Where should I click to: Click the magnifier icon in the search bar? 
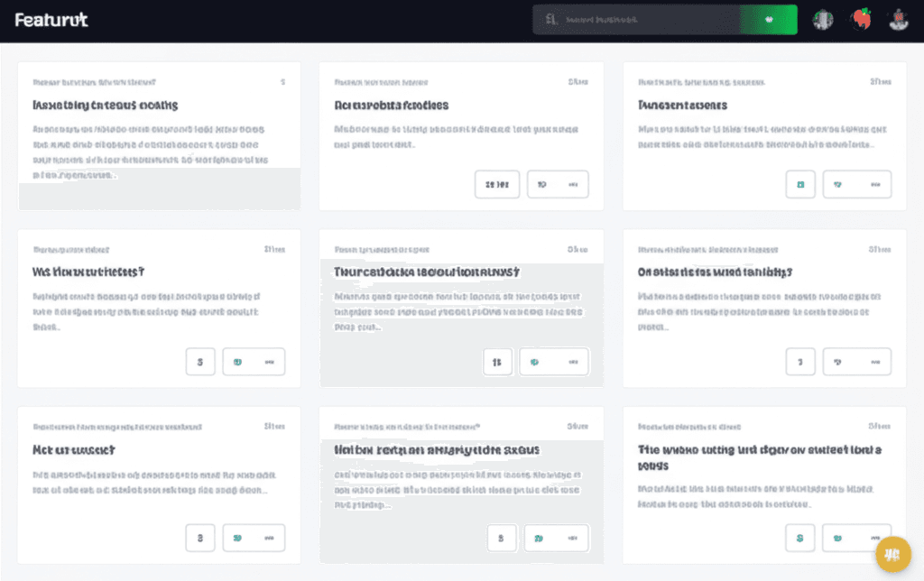(551, 20)
